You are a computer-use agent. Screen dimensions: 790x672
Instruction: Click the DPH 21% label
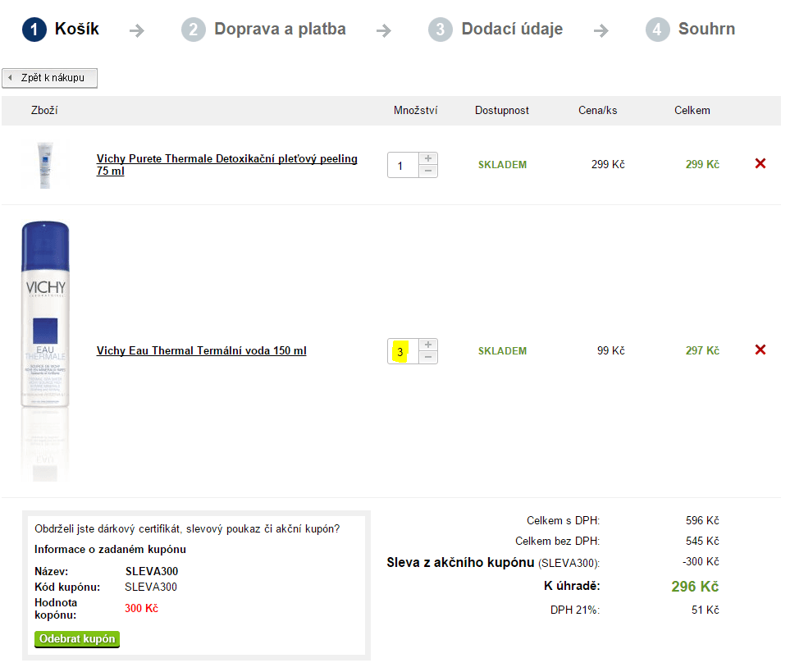point(575,610)
